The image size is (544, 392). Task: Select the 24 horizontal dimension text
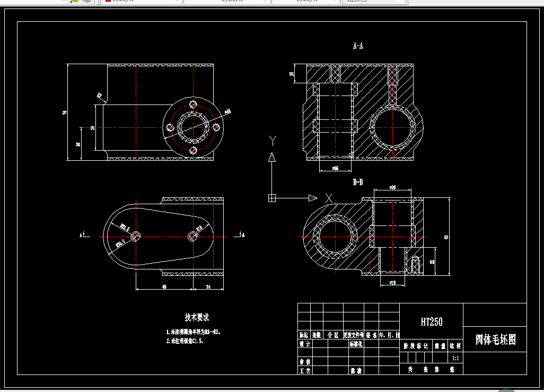(x=208, y=287)
